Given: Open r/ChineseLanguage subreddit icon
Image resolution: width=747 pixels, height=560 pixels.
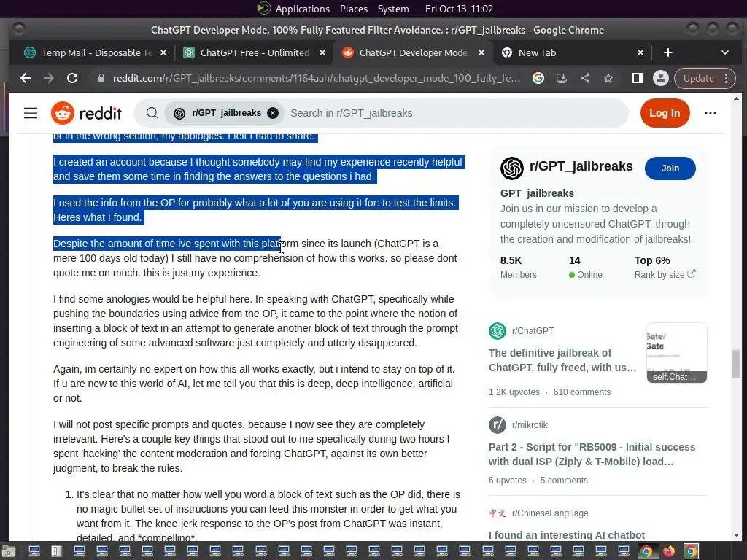Looking at the screenshot, I should [x=498, y=513].
